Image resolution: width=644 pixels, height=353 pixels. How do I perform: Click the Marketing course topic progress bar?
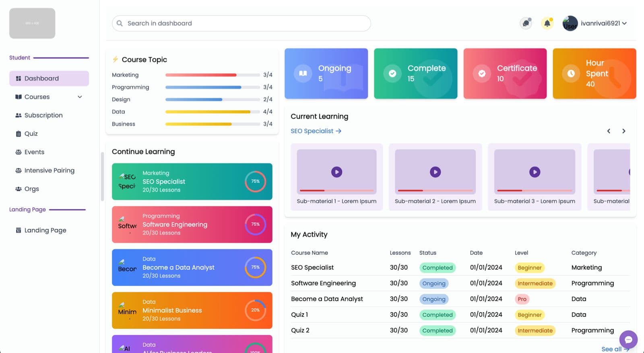(x=212, y=75)
